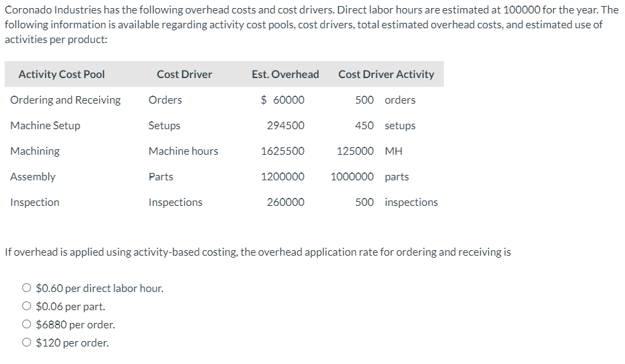Click the Orders cost driver cell
The image size is (625, 364).
click(x=165, y=100)
